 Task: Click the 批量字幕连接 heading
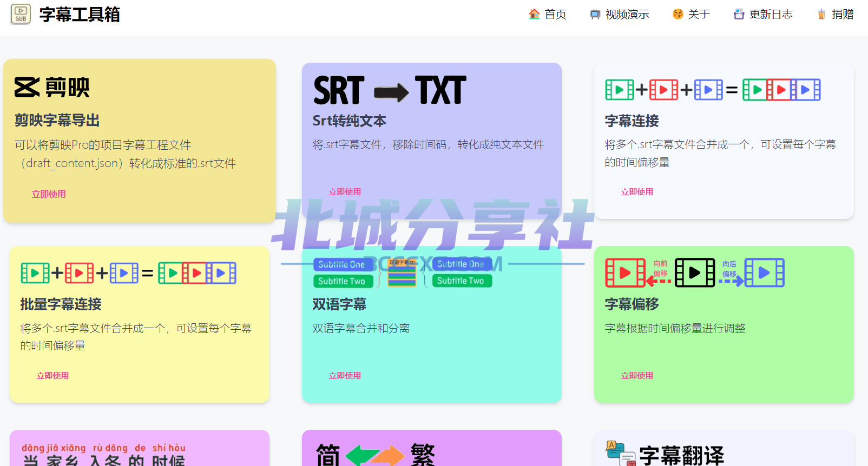[61, 304]
